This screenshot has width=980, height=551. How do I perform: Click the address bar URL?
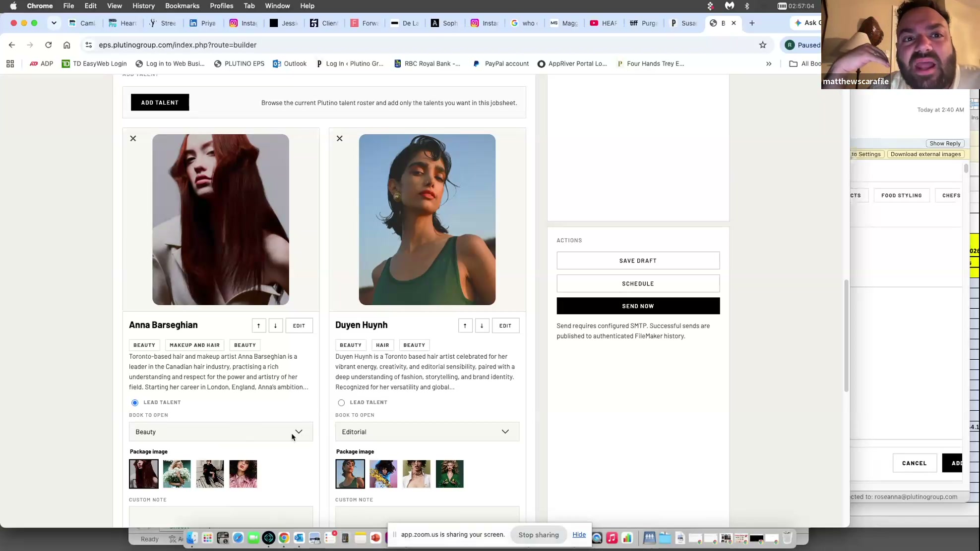[x=178, y=45]
